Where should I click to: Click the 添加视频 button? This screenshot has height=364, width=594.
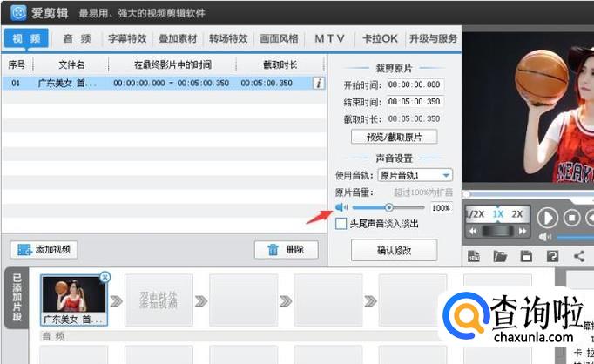[44, 250]
